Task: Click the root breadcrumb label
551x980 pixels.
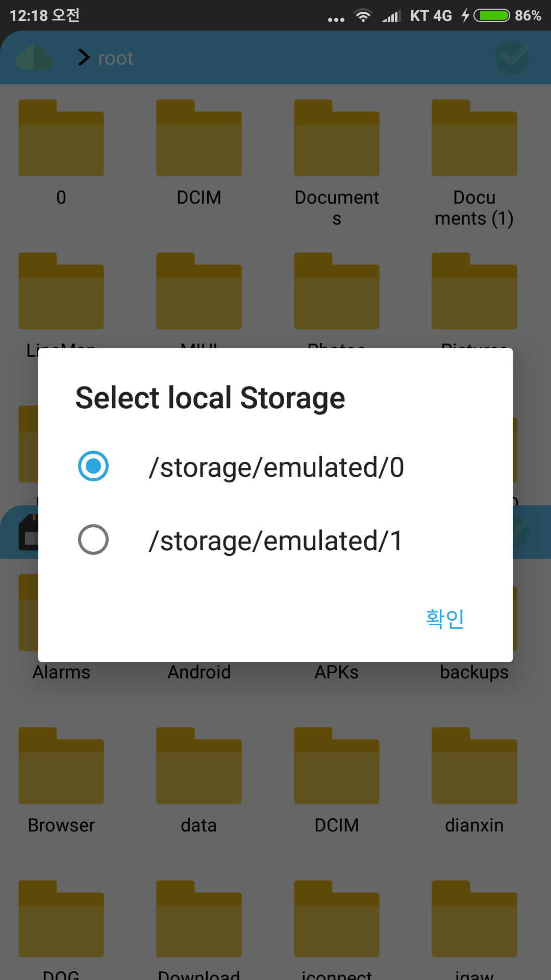Action: (115, 58)
